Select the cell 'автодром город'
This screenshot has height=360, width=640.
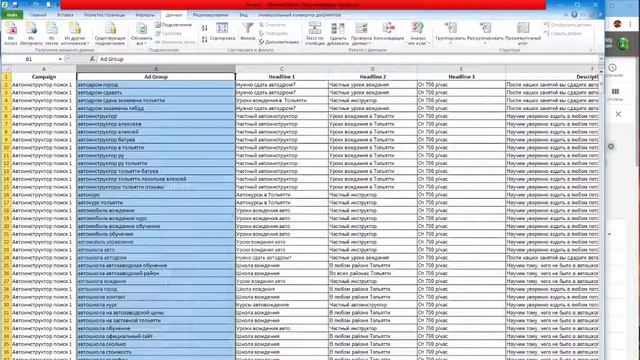(x=156, y=84)
